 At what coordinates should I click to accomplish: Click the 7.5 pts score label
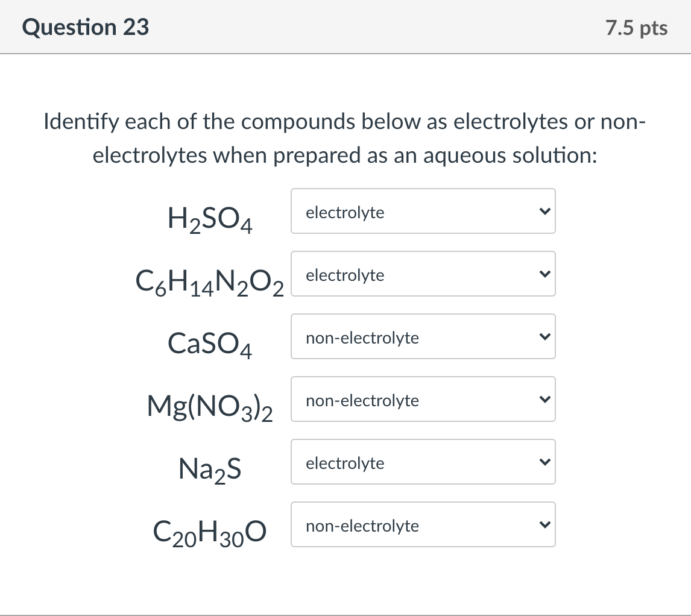click(x=637, y=28)
